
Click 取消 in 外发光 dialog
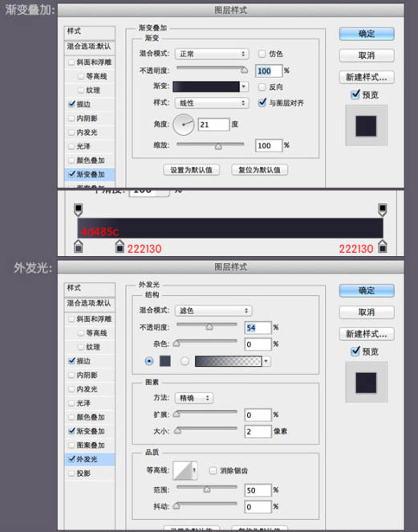(367, 312)
